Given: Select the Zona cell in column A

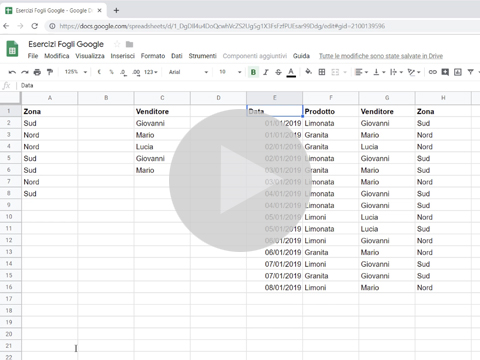Looking at the screenshot, I should pyautogui.click(x=50, y=111).
